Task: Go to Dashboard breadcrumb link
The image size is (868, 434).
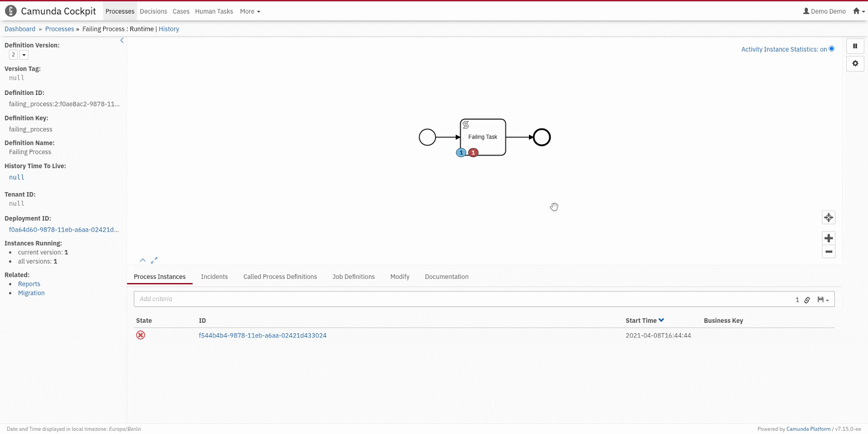Action: click(20, 29)
